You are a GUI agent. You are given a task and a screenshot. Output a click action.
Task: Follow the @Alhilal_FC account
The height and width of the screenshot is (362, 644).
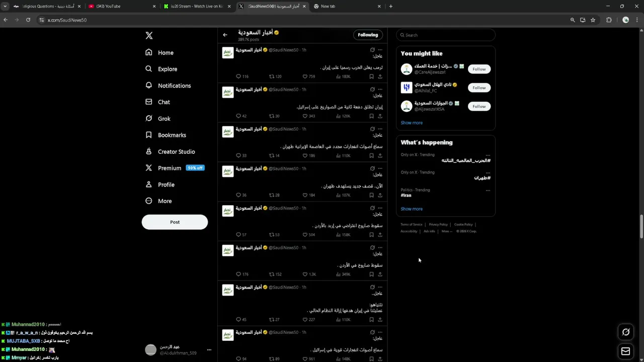[479, 87]
